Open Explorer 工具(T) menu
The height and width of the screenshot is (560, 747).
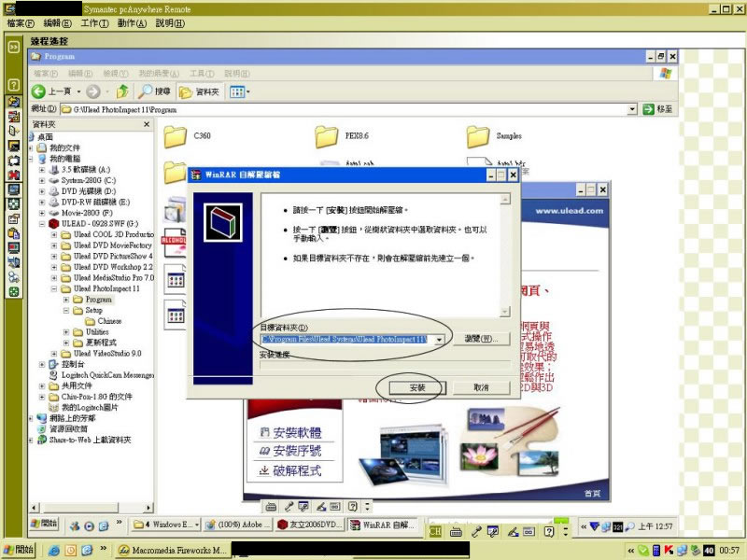tap(202, 74)
